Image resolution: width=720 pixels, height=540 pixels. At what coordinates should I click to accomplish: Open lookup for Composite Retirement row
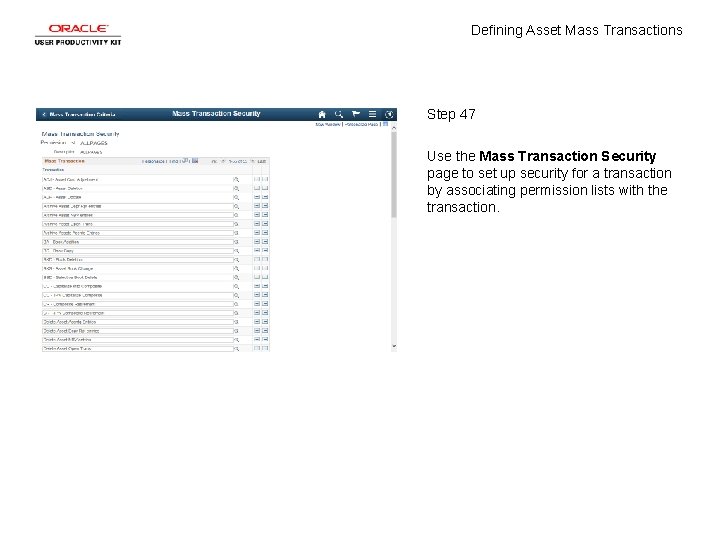tap(236, 304)
